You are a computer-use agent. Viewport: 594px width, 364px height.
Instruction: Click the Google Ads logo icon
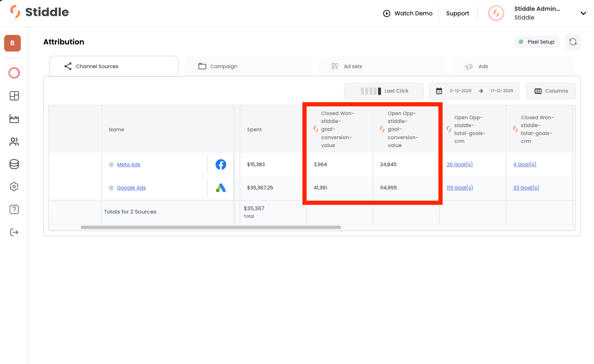[x=221, y=188]
